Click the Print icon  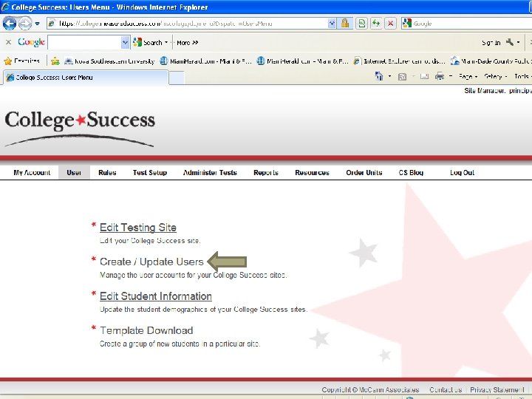pyautogui.click(x=440, y=76)
